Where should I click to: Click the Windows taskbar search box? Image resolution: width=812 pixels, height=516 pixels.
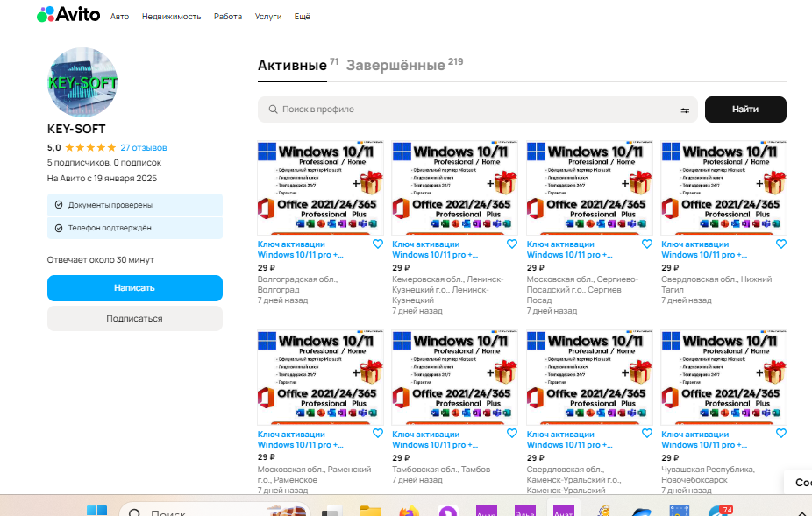215,510
